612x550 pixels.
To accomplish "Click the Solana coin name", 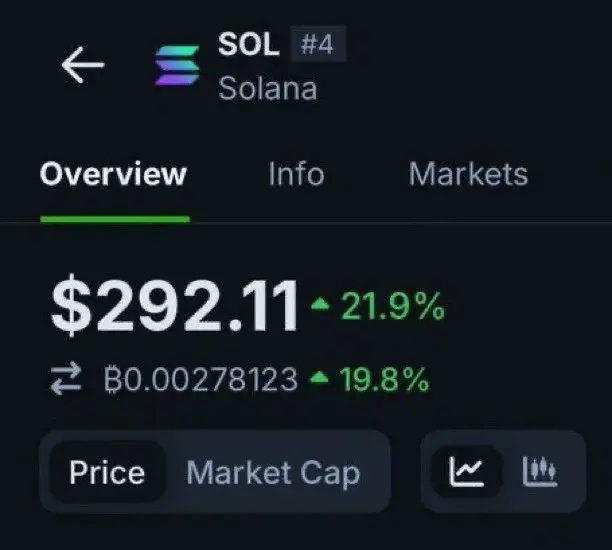I will coord(268,88).
